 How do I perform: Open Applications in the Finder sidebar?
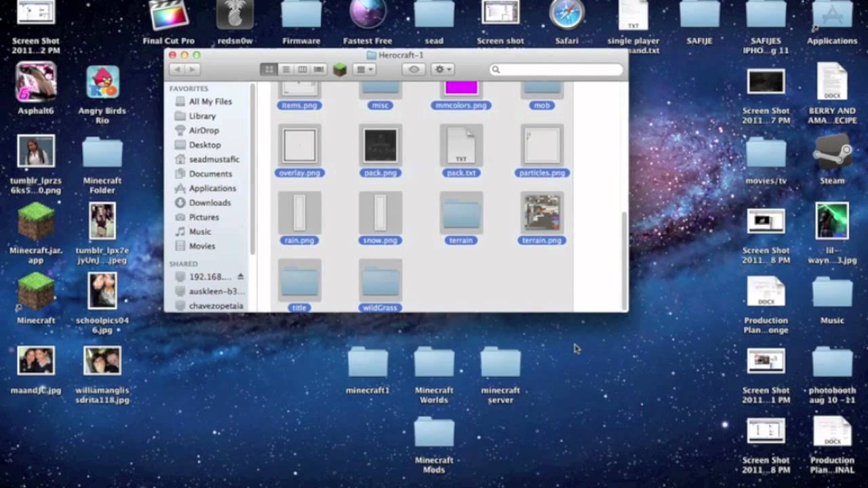point(212,188)
